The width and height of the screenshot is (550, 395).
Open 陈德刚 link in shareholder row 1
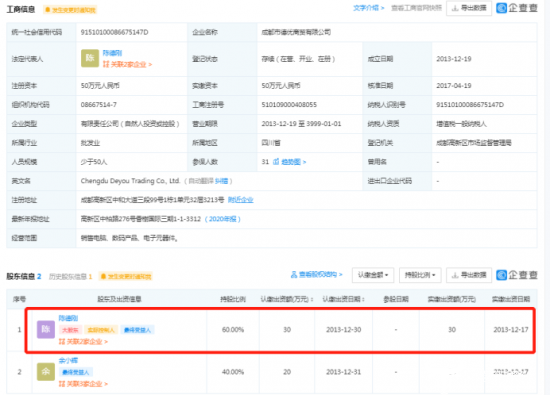(68, 318)
